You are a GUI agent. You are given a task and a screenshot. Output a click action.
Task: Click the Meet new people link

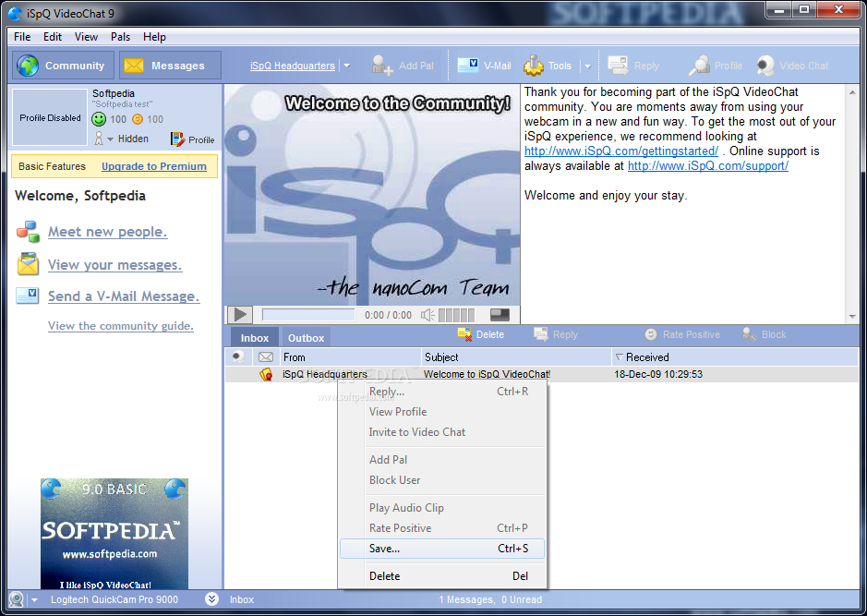107,232
